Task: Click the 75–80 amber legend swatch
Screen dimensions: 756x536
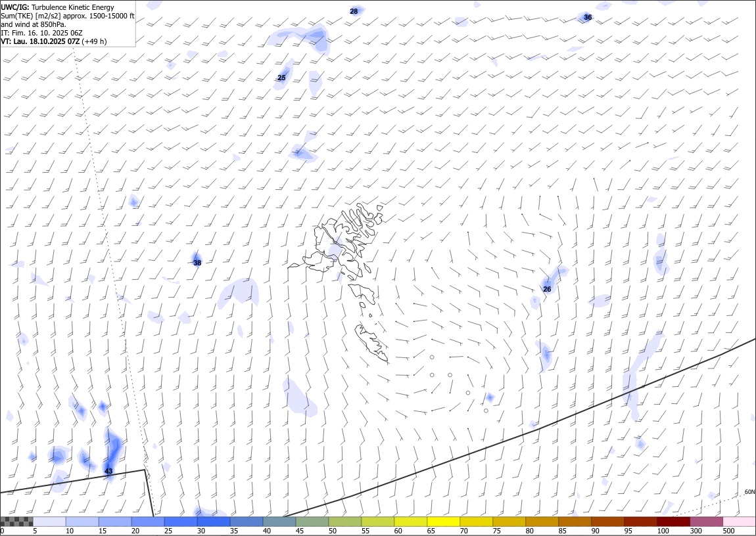Action: pyautogui.click(x=509, y=522)
